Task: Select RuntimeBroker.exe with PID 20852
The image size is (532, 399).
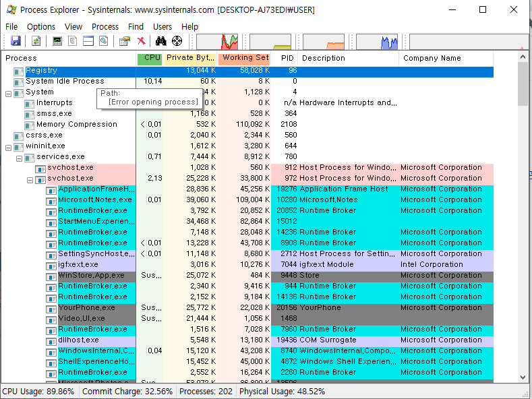Action: [247, 211]
